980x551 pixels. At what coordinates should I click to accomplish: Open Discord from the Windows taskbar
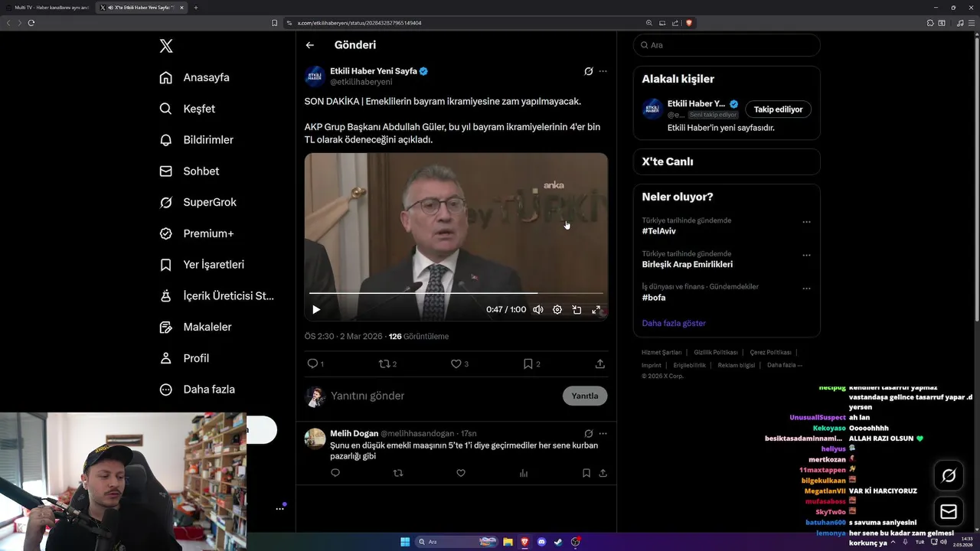(541, 542)
